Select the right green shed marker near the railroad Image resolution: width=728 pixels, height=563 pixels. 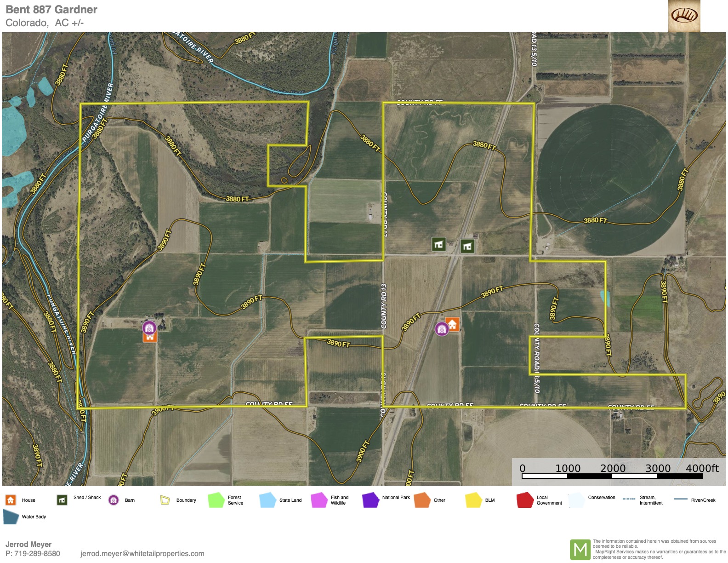pyautogui.click(x=467, y=247)
